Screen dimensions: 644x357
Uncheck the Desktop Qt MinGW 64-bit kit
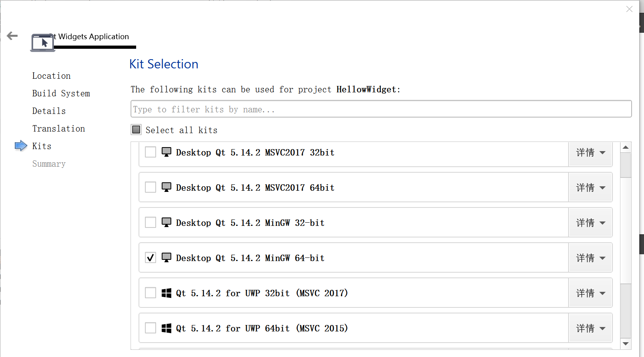151,258
